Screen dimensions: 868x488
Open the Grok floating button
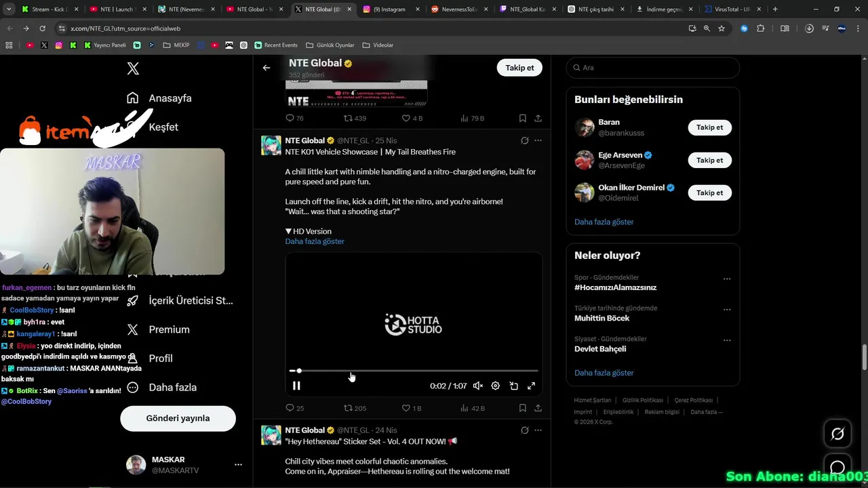(x=837, y=434)
